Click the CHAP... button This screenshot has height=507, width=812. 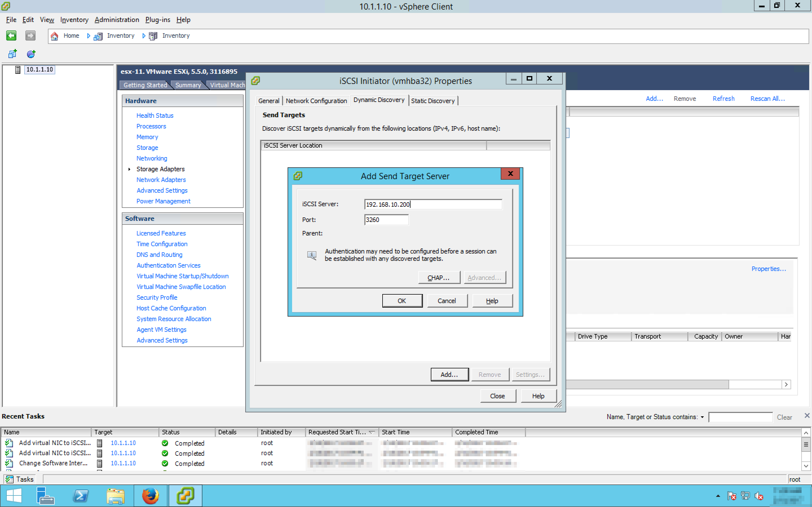[438, 278]
